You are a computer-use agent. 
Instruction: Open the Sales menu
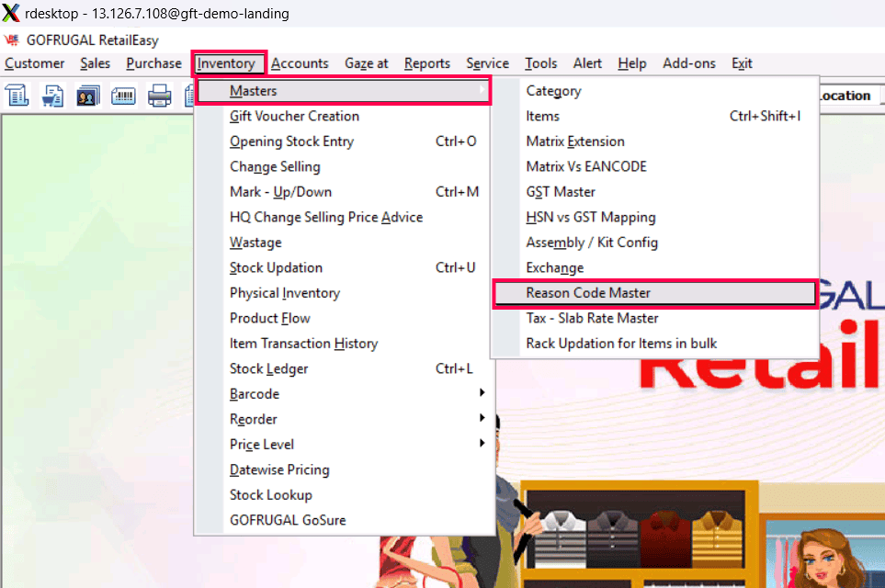(95, 63)
